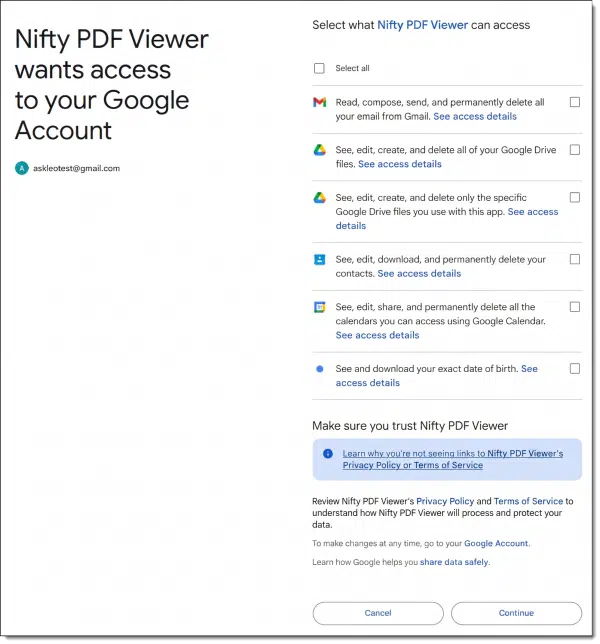
Task: Open the Google Account link
Action: click(x=496, y=543)
